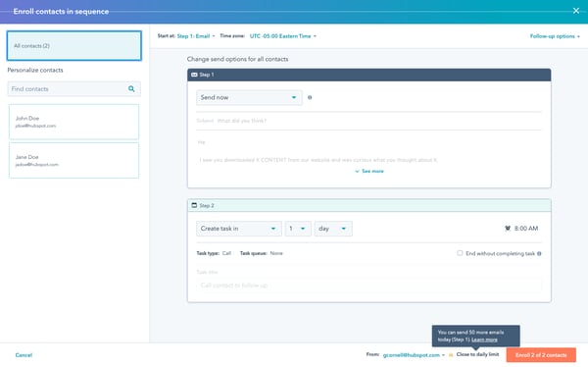Select All contacts (2) tab
This screenshot has width=588, height=367.
point(74,46)
